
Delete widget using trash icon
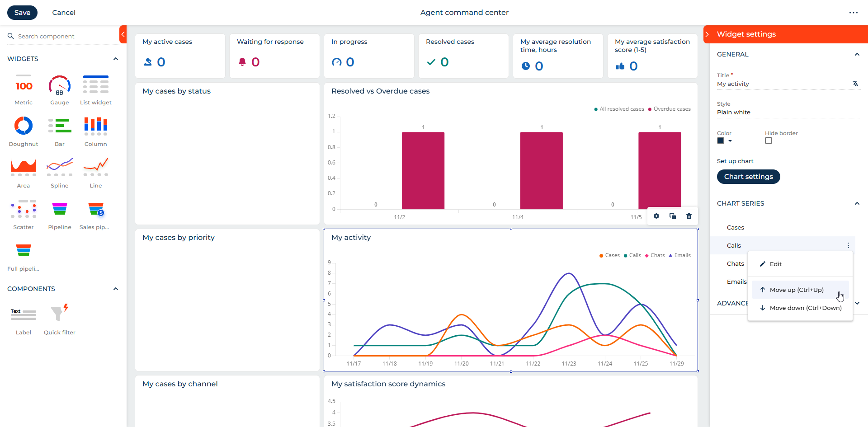689,216
